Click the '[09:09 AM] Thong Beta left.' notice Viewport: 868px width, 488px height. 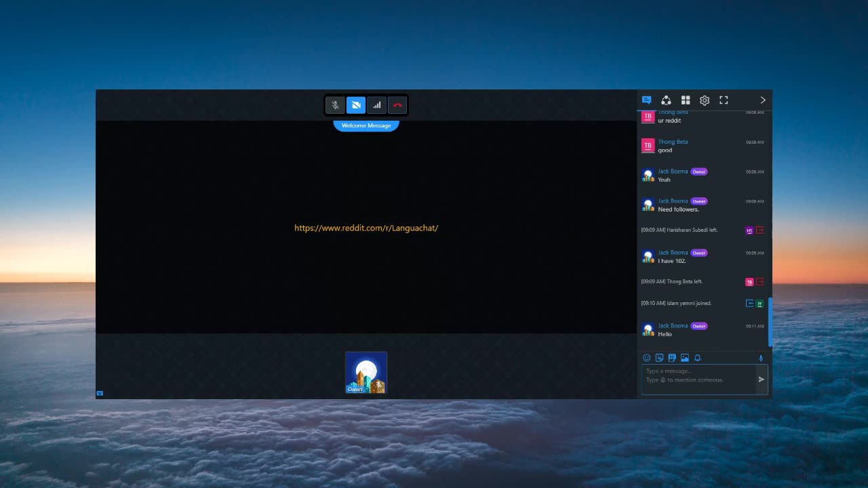[x=671, y=281]
